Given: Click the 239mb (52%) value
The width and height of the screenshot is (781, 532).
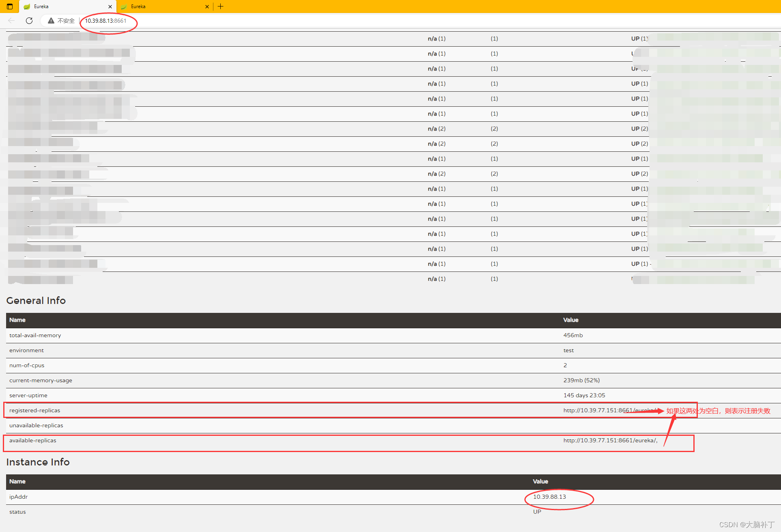Looking at the screenshot, I should click(581, 380).
